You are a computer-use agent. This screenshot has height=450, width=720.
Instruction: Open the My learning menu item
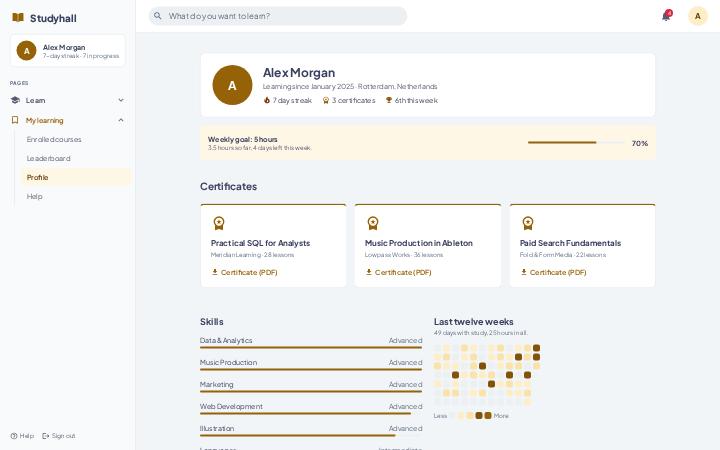pos(68,120)
